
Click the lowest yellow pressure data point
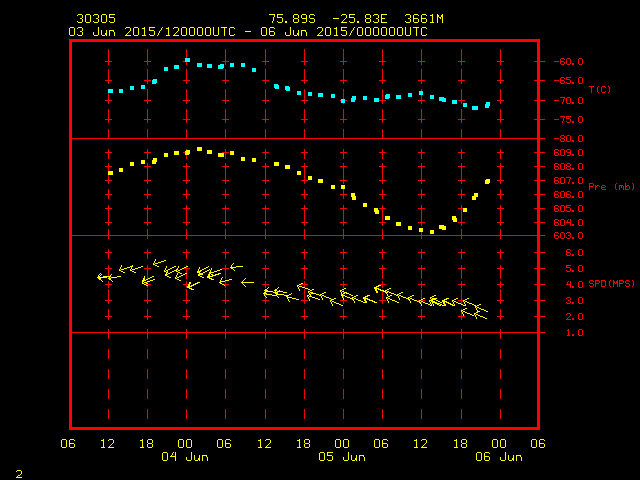pyautogui.click(x=432, y=232)
